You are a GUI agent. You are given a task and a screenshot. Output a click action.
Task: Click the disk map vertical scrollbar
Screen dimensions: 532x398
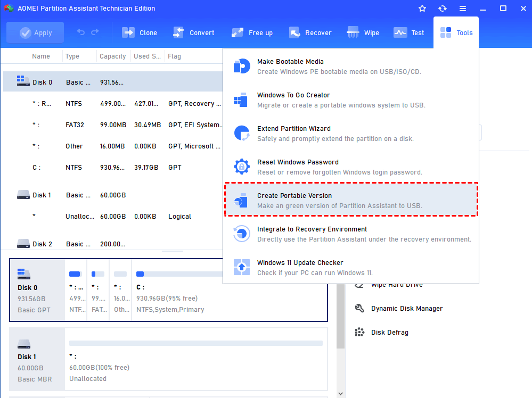(341, 317)
